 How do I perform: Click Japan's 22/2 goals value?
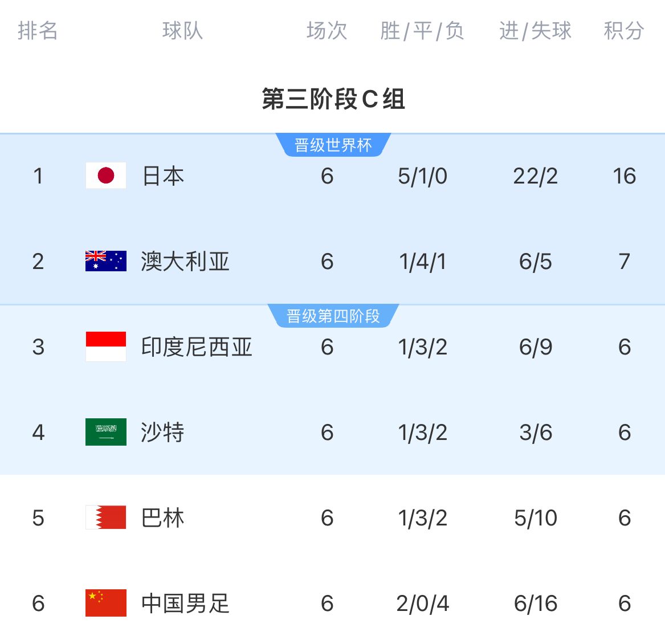click(x=535, y=176)
